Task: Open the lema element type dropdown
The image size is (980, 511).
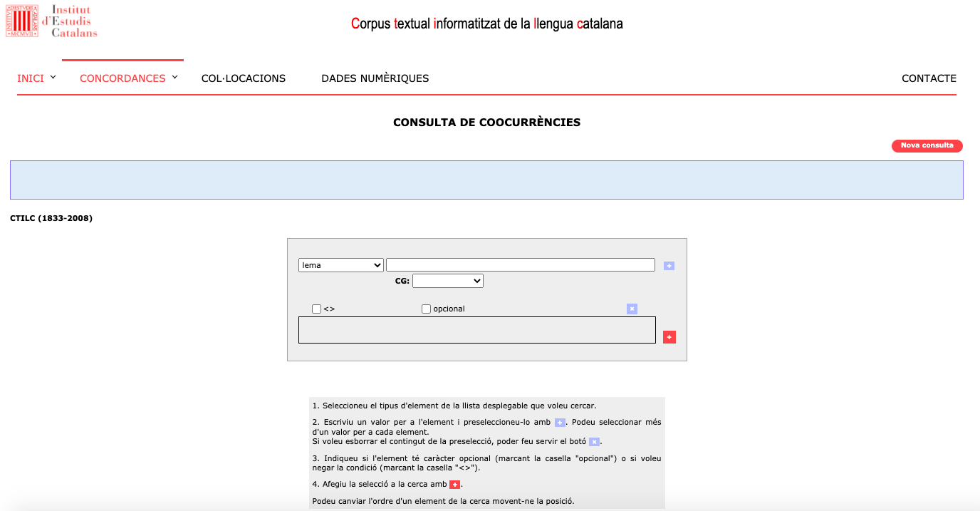Action: 340,264
